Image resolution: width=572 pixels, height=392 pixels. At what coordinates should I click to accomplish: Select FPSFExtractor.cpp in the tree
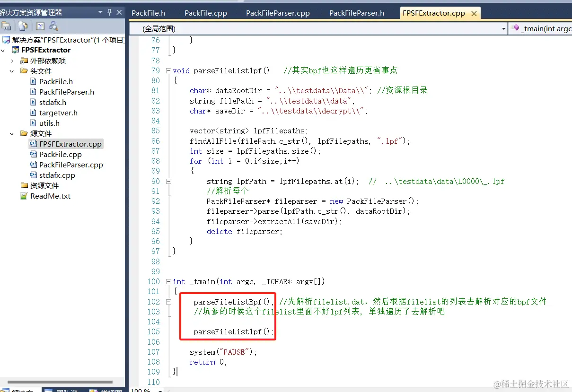70,144
